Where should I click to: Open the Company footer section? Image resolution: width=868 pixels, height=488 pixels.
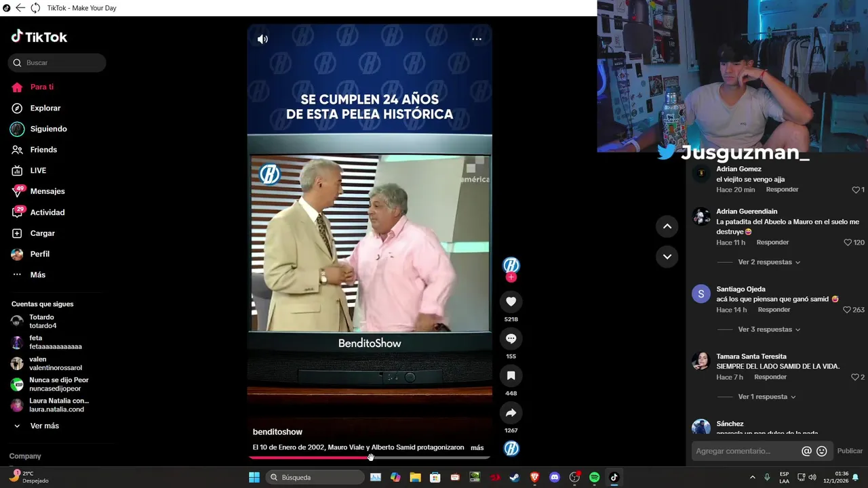(25, 456)
